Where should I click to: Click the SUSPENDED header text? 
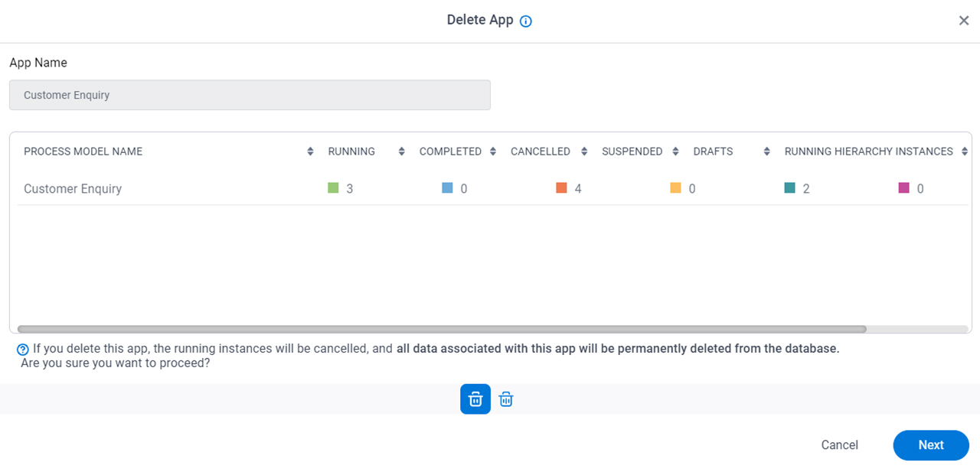click(x=632, y=151)
